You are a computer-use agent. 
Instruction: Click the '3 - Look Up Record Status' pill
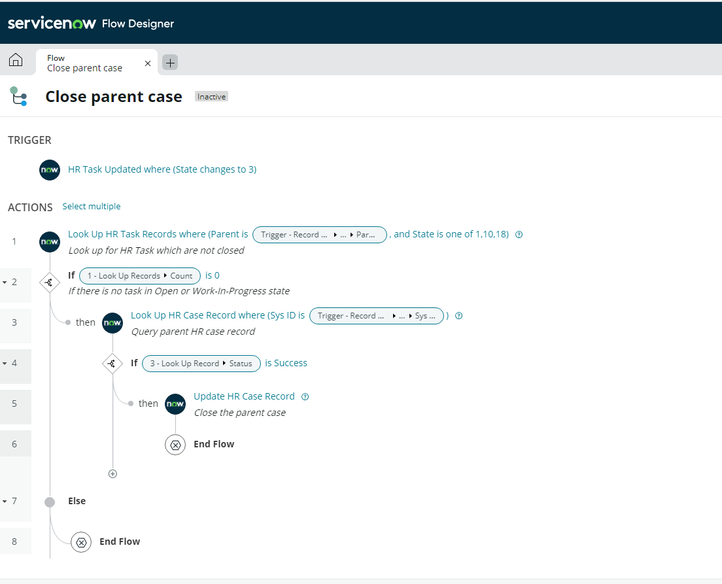point(201,363)
